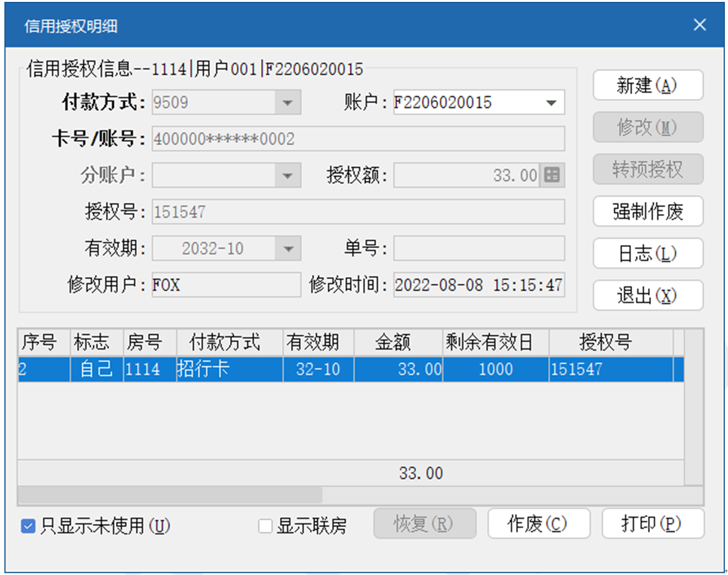The height and width of the screenshot is (575, 728).
Task: Click the 退出(X) exit button
Action: (648, 295)
